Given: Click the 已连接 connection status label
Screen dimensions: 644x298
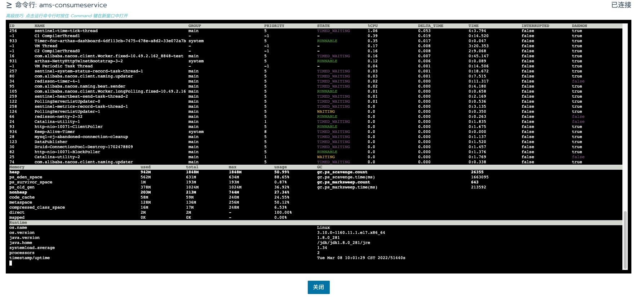Looking at the screenshot, I should 621,5.
